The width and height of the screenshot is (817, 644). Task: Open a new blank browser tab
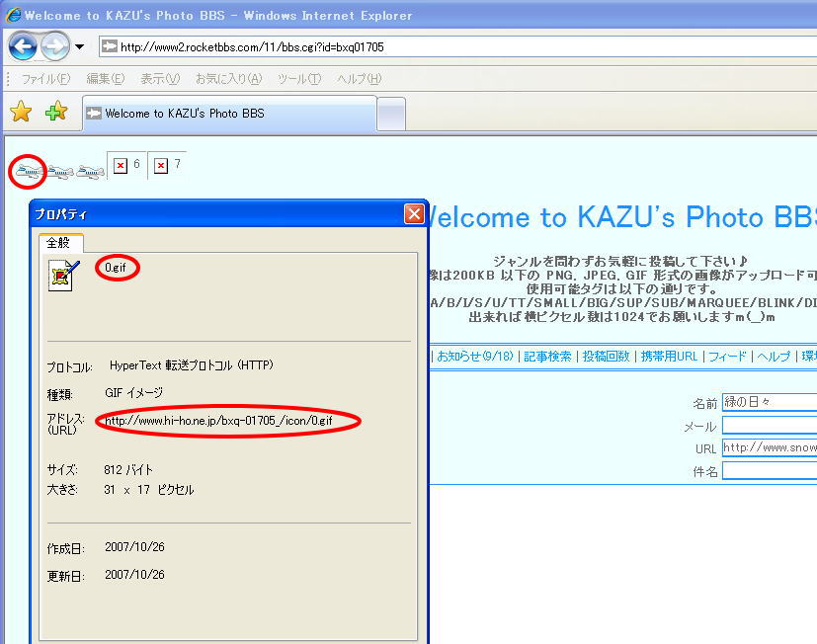click(x=391, y=114)
